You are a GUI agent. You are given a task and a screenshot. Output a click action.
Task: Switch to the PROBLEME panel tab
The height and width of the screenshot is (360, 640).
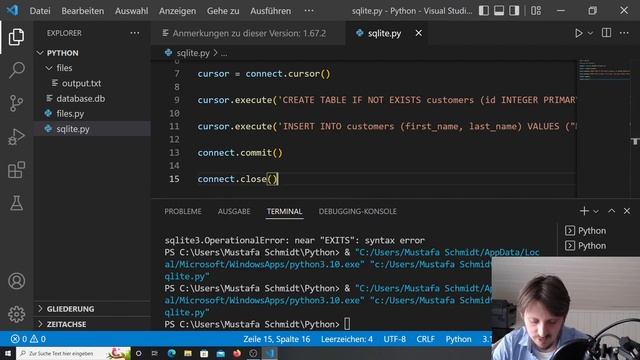click(x=183, y=211)
